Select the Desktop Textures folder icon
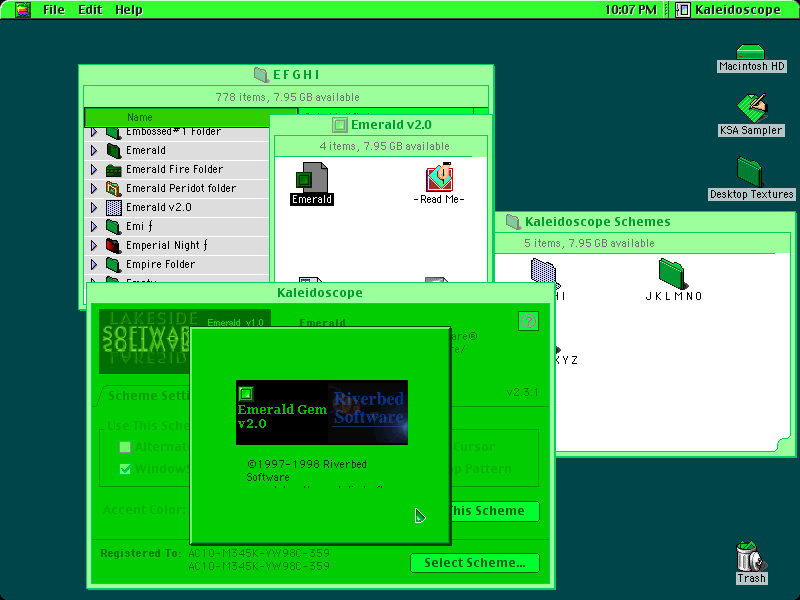The height and width of the screenshot is (600, 800). coord(749,172)
